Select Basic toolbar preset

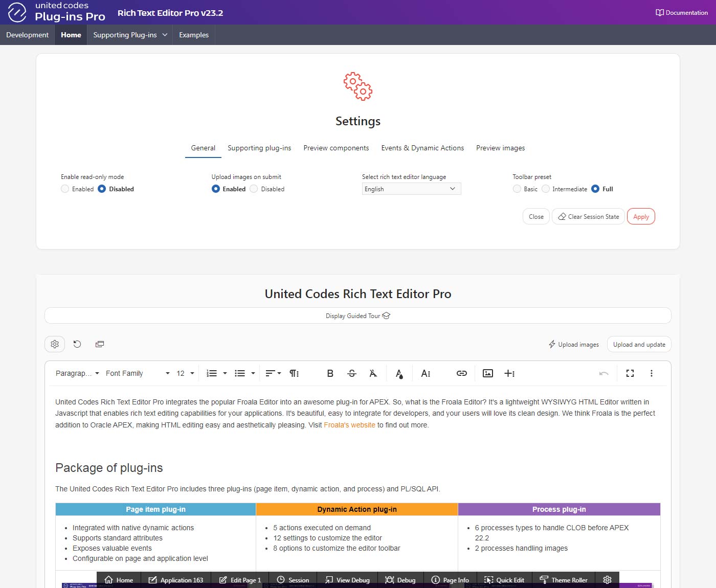point(517,189)
